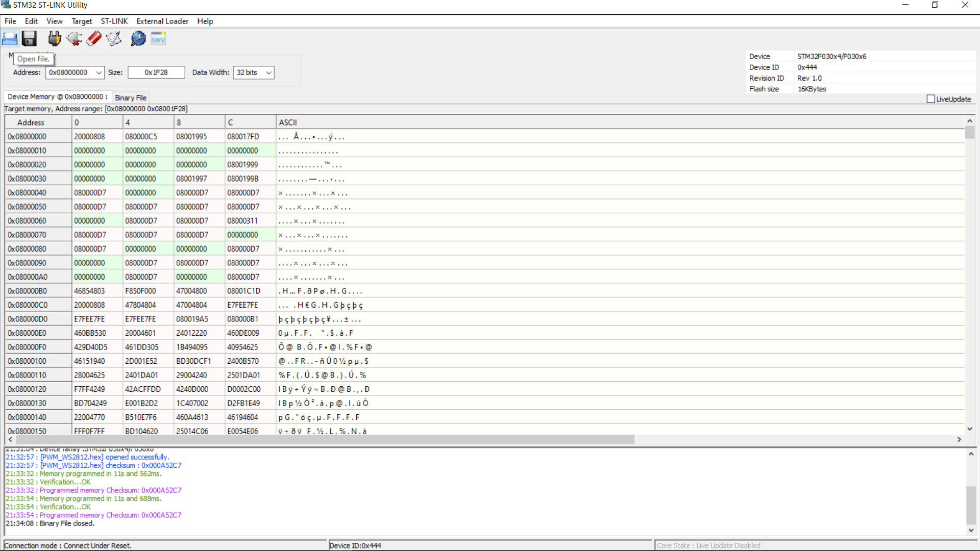The image size is (980, 551).
Task: Disconnect from target with unplug icon
Action: 75,39
